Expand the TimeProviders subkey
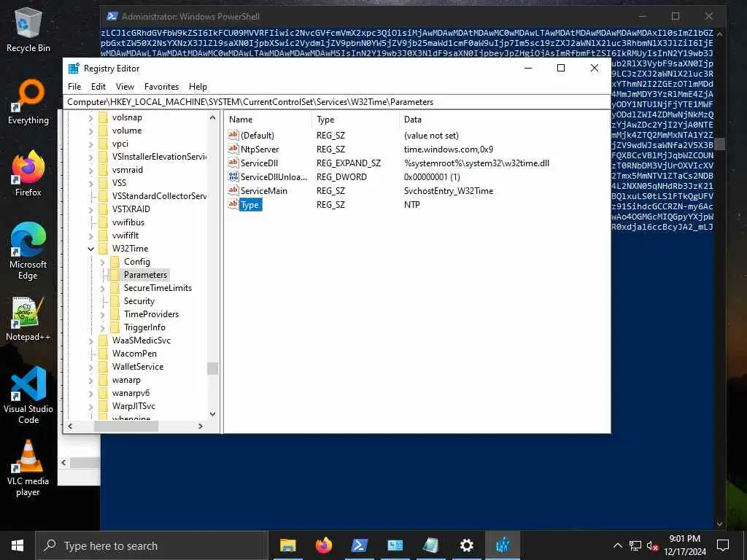 tap(102, 314)
